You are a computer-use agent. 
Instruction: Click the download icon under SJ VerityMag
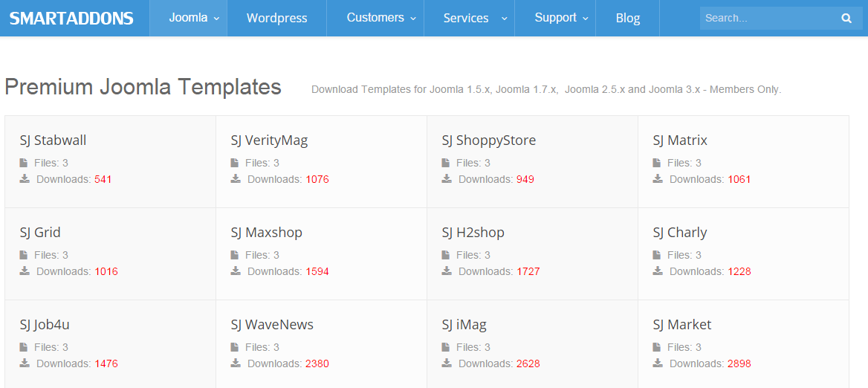[x=236, y=179]
